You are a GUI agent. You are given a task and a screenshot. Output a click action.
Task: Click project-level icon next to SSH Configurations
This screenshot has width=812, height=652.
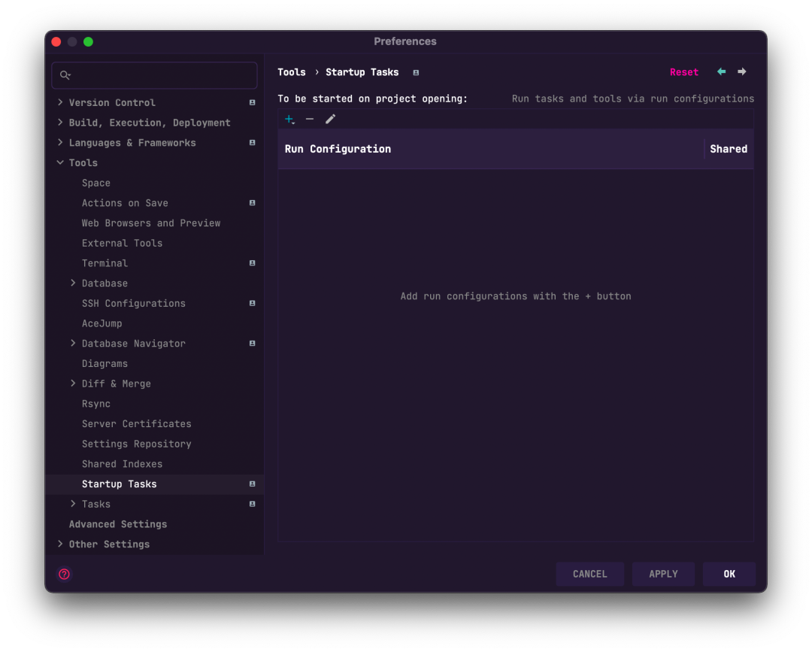252,304
